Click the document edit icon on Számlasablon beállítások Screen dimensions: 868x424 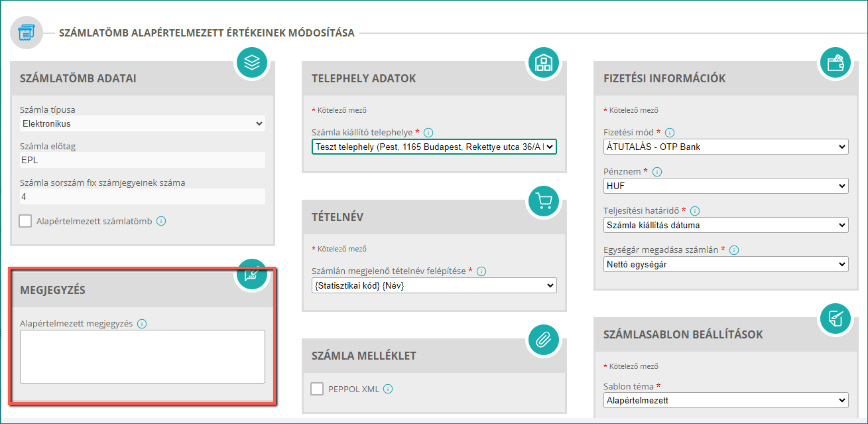[836, 318]
